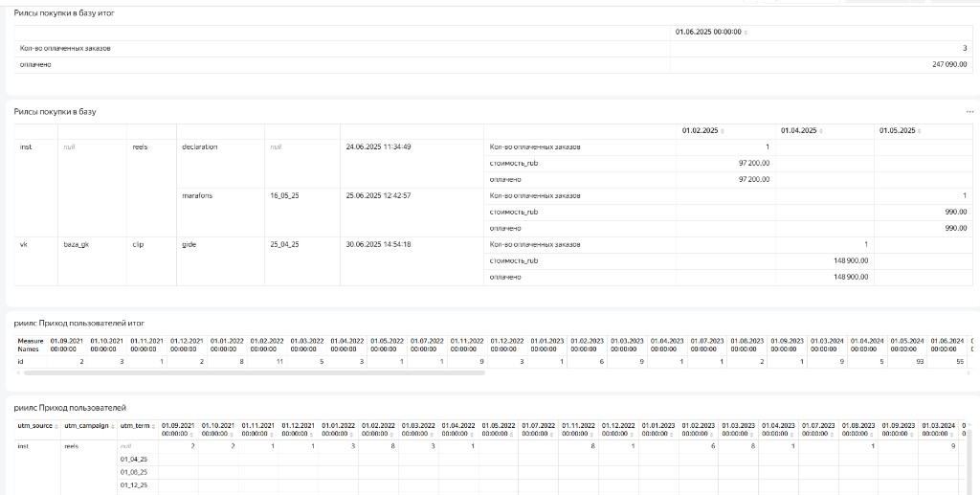980x495 pixels.
Task: Click the 01_04_25 utm_term row
Action: pyautogui.click(x=134, y=460)
